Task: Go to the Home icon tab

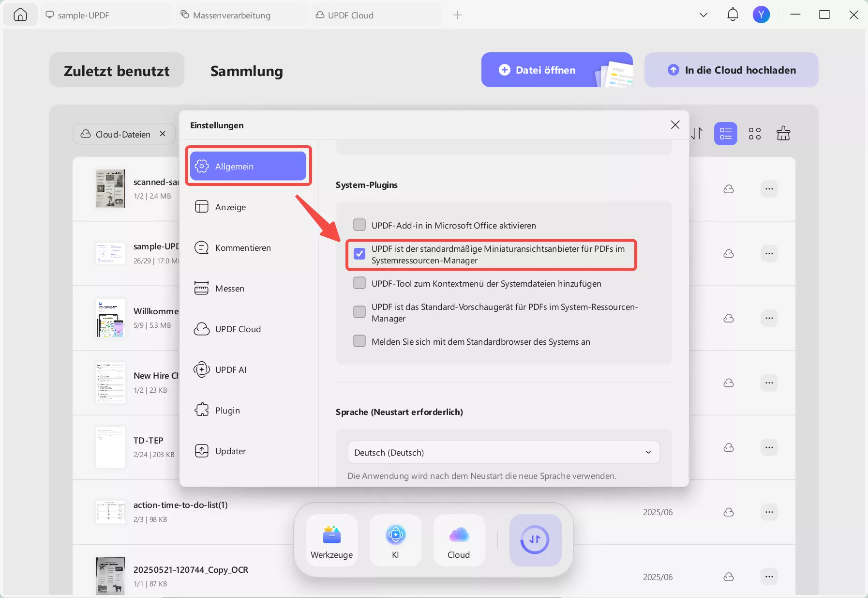Action: (20, 15)
